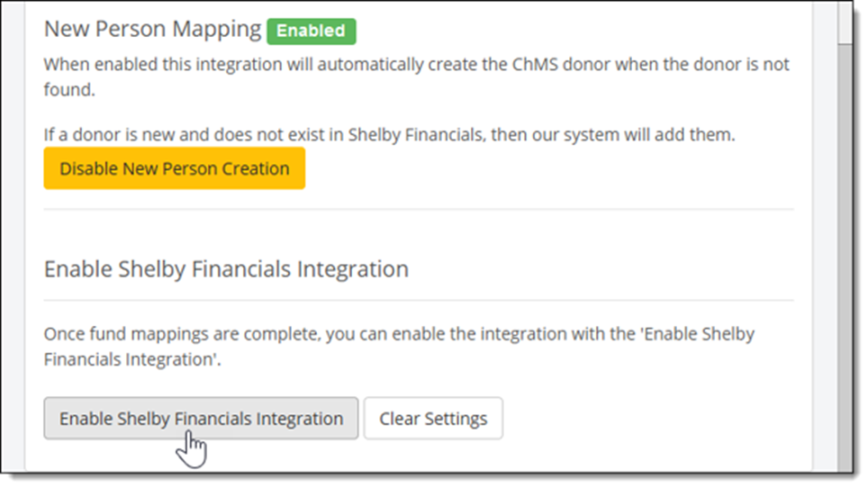This screenshot has width=868, height=488.
Task: Click the word "found." ending the first description
Action: [68, 91]
